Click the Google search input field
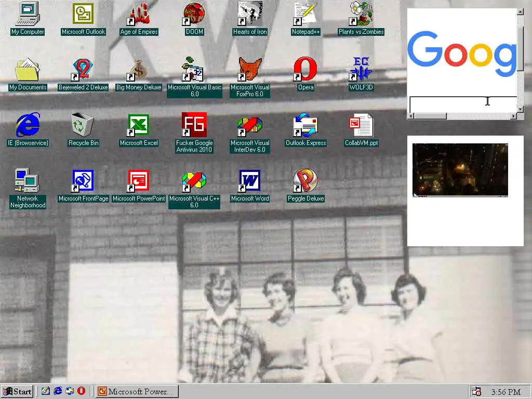Viewport: 532px width, 399px height. pos(463,105)
